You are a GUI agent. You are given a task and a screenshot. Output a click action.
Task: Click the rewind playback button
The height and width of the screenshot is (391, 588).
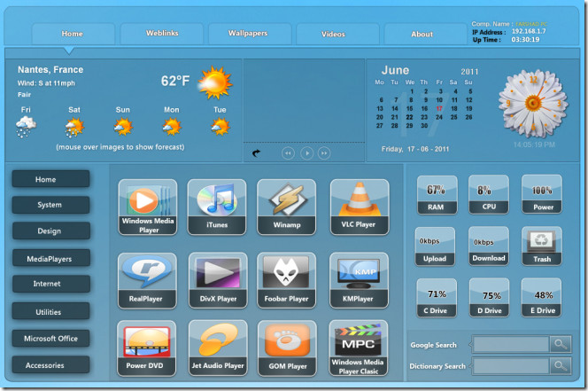(288, 153)
